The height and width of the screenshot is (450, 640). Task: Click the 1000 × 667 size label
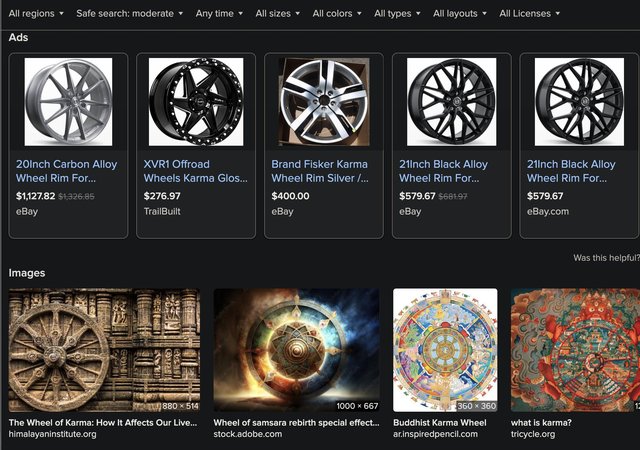point(357,406)
